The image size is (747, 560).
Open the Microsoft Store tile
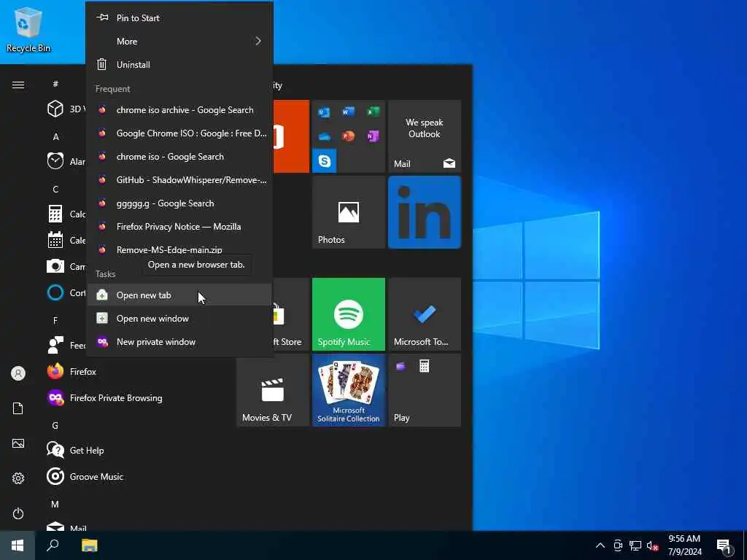point(291,314)
